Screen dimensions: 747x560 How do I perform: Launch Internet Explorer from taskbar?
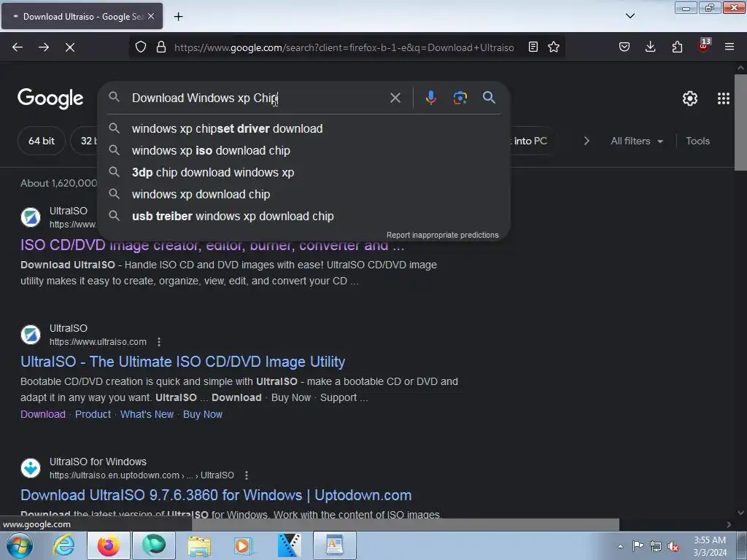pyautogui.click(x=63, y=545)
